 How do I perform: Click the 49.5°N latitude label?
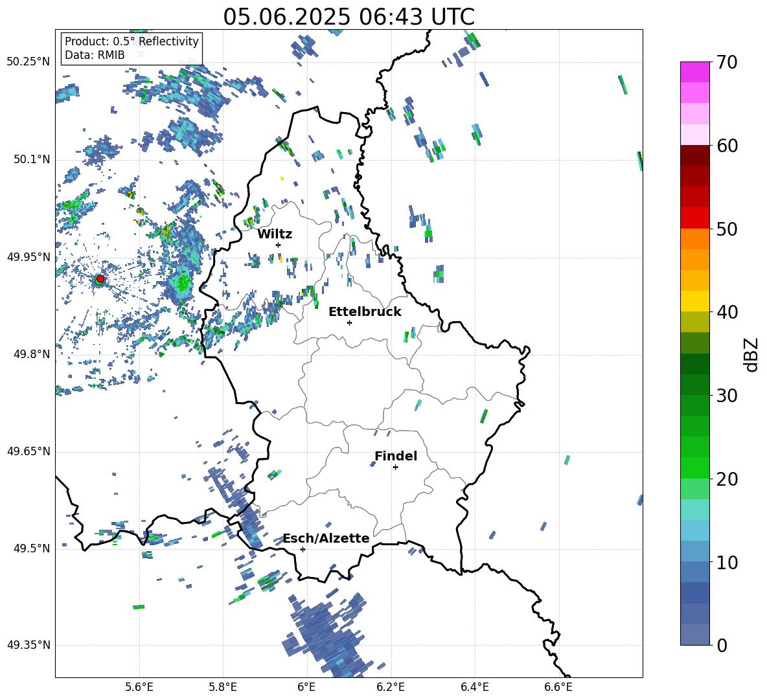pos(32,548)
